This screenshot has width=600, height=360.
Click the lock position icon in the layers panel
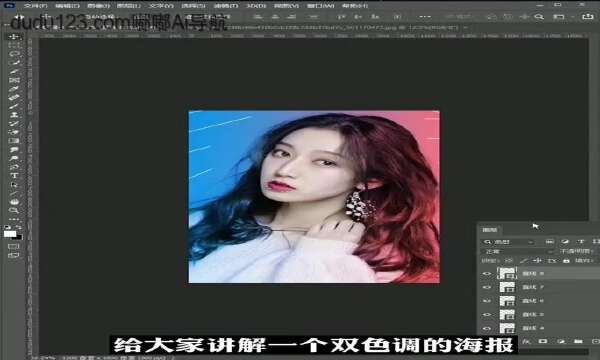[x=538, y=261]
